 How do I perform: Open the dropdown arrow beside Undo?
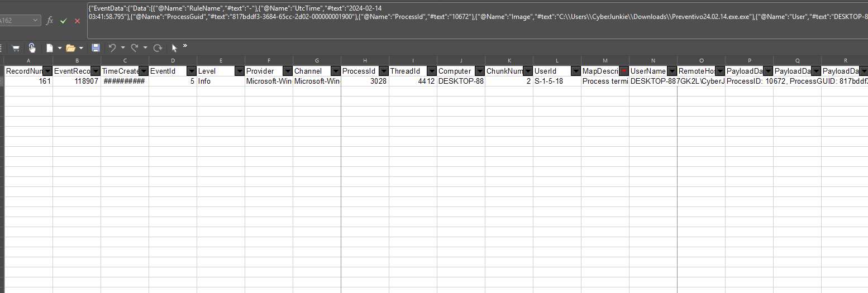click(122, 48)
